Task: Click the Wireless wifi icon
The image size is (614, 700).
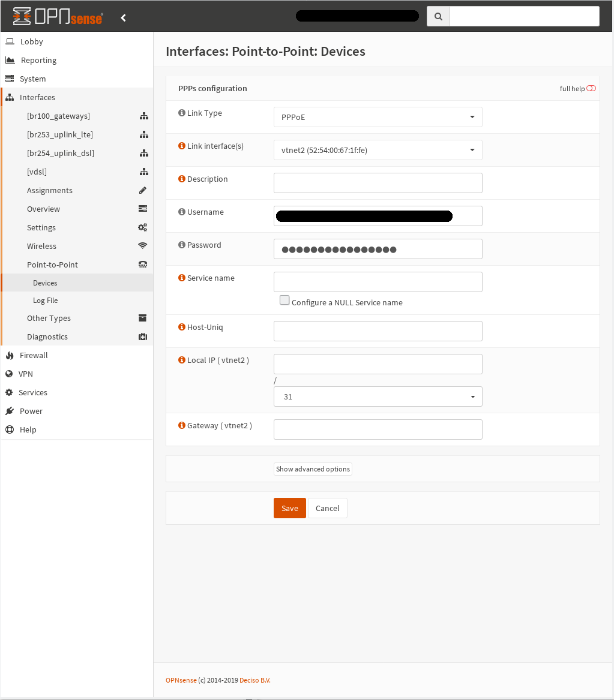Action: tap(142, 245)
